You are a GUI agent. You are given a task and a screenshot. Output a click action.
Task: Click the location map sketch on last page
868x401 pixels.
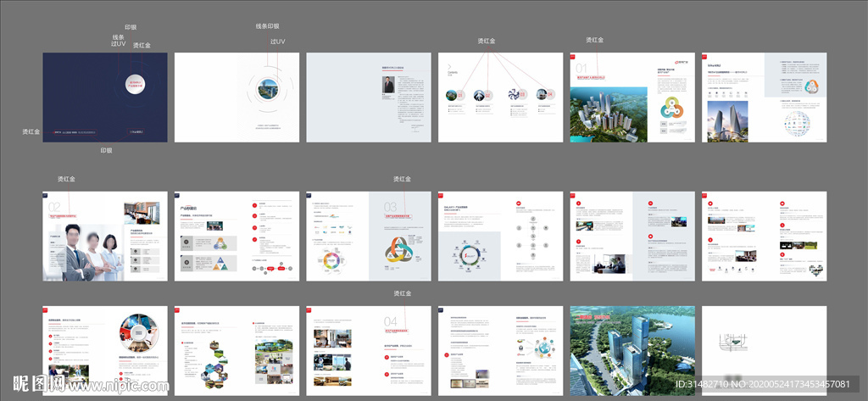(x=736, y=343)
